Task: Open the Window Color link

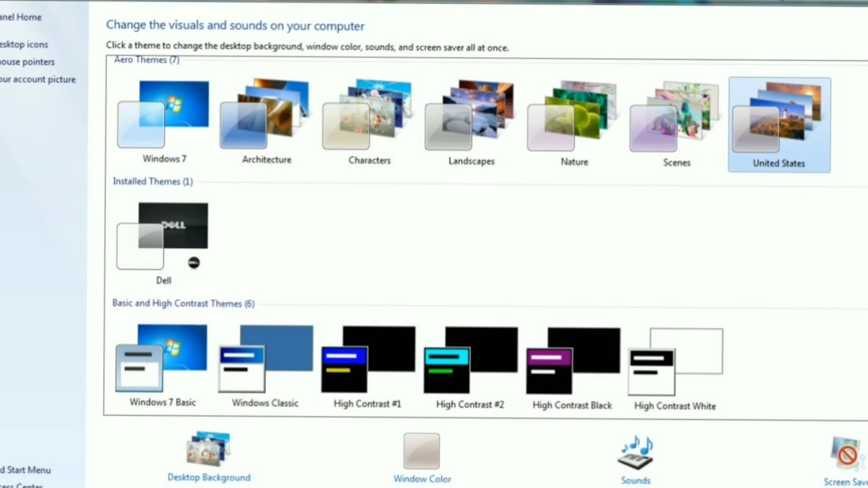Action: (x=422, y=479)
